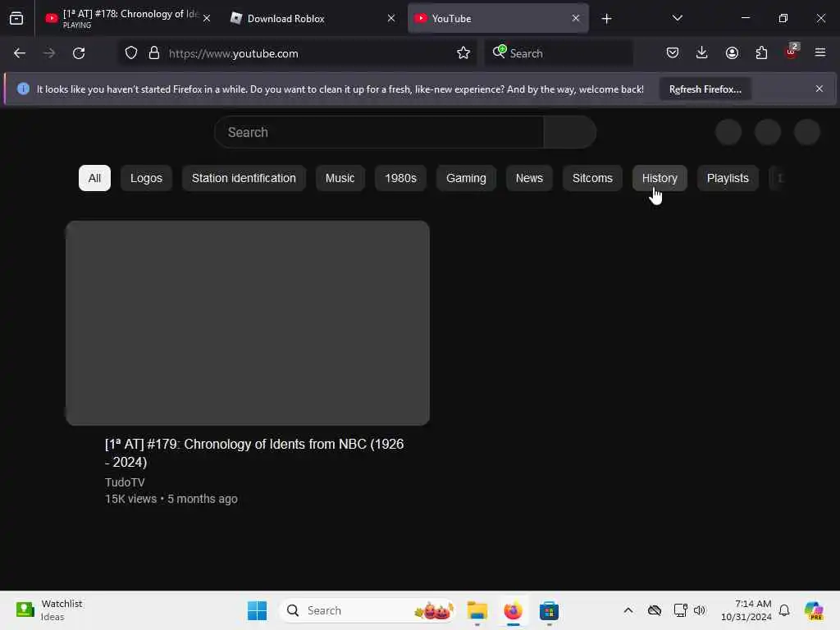Choose the 1980s filter chip
This screenshot has width=840, height=630.
[x=400, y=178]
